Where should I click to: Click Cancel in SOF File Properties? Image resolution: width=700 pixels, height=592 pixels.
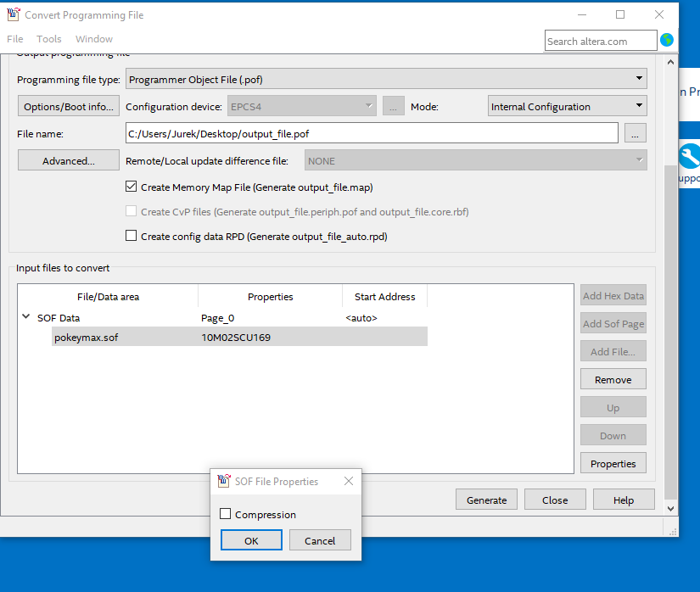point(320,540)
